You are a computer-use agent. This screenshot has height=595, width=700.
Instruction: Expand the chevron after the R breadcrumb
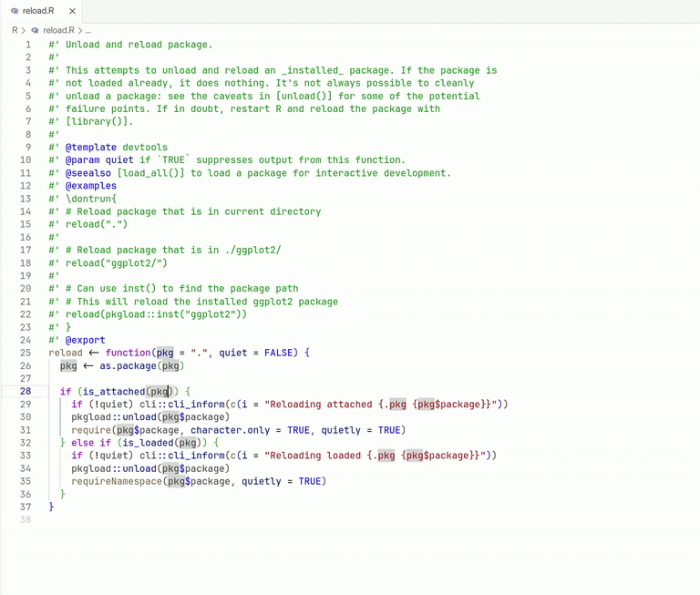(x=23, y=30)
